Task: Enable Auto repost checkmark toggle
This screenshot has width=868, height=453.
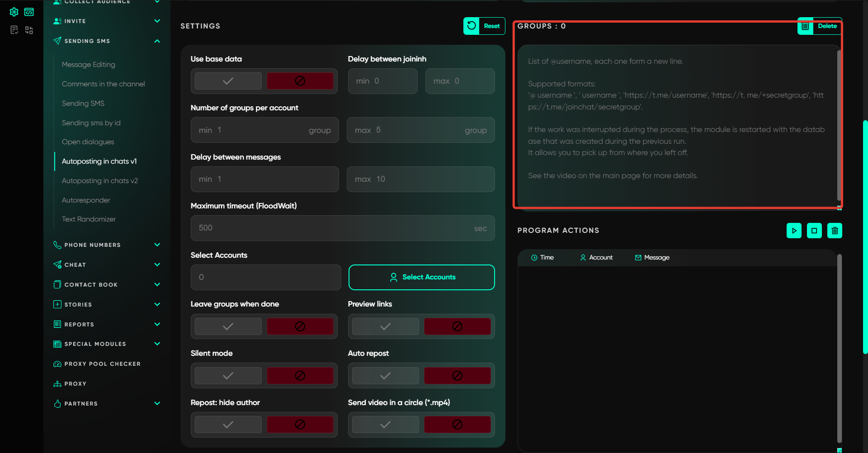Action: click(385, 376)
